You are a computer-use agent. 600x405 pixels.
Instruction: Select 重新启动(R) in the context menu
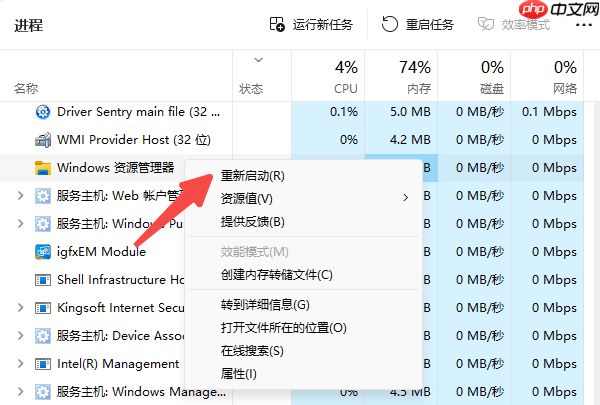pos(252,175)
